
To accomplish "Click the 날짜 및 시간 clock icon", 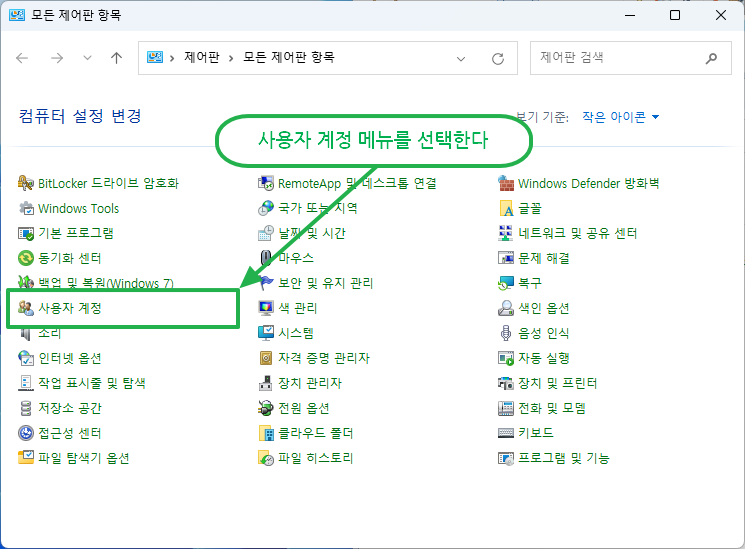I will tap(266, 233).
